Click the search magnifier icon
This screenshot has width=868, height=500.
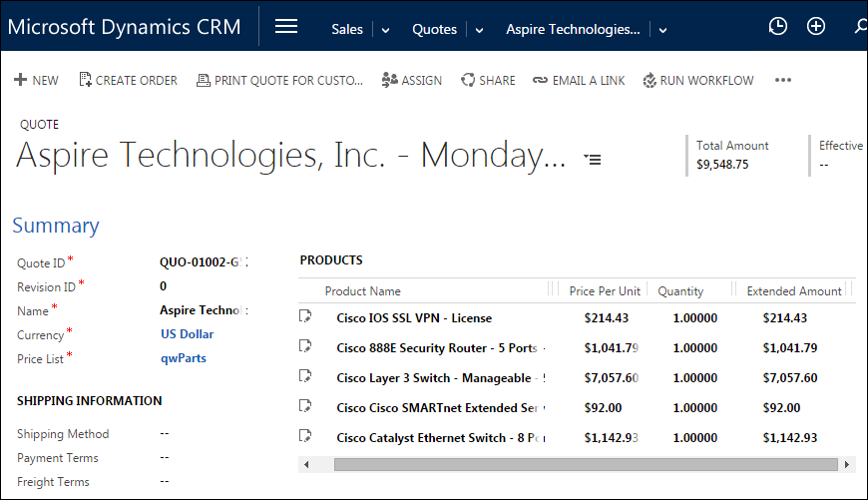click(859, 27)
